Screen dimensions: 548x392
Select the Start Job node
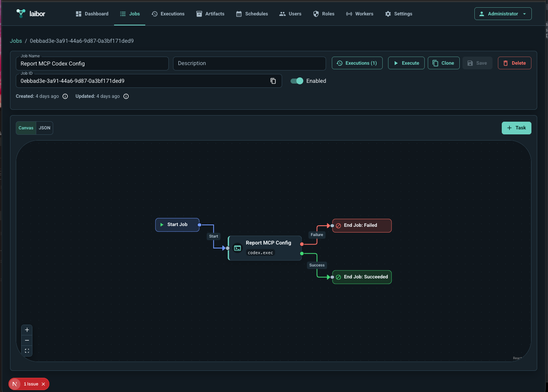tap(177, 224)
